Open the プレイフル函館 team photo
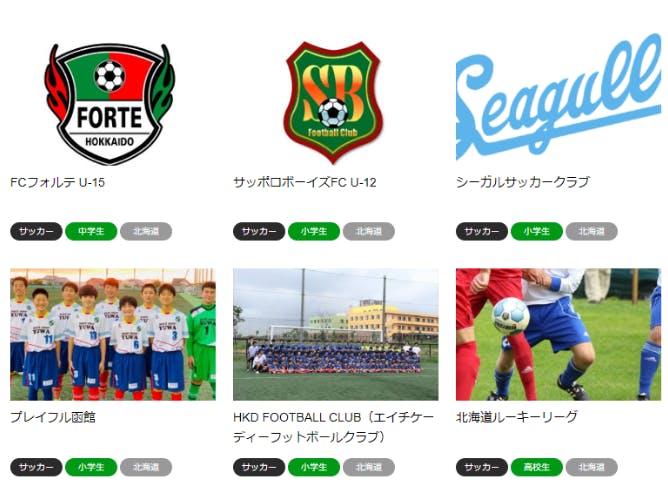The width and height of the screenshot is (668, 500). point(113,334)
